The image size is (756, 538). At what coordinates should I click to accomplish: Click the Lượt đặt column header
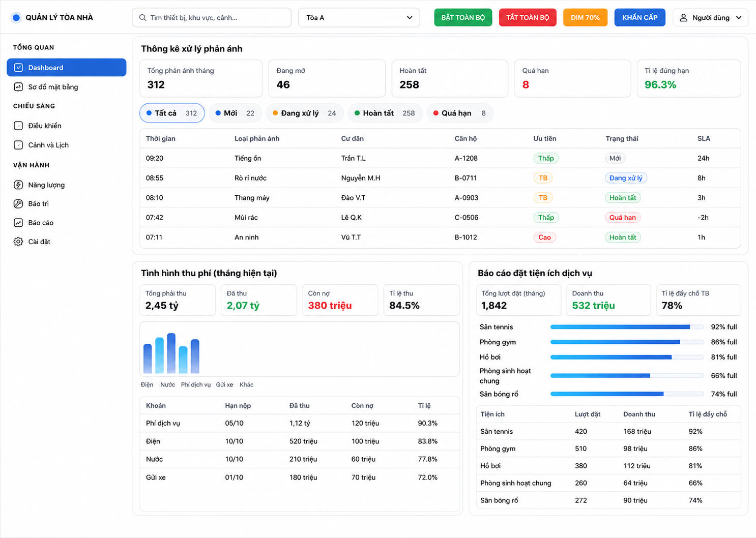(588, 414)
